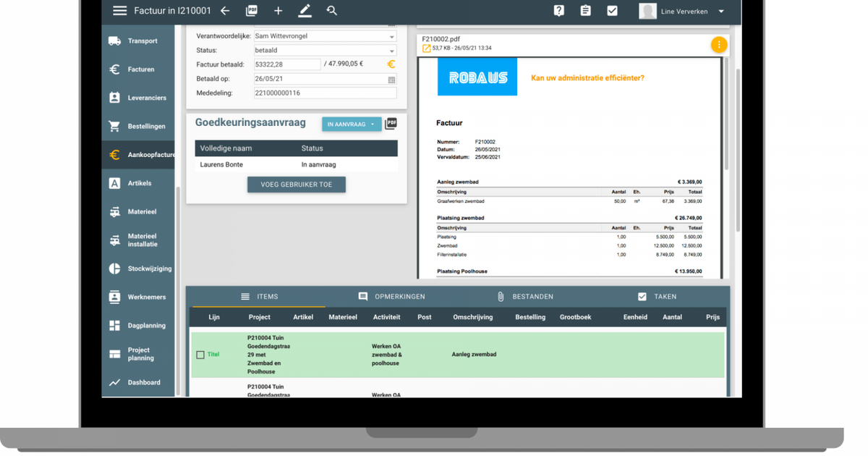Click the VOEG GEBRUIKER TOE button
Screen dimensions: 868x456
pyautogui.click(x=297, y=185)
